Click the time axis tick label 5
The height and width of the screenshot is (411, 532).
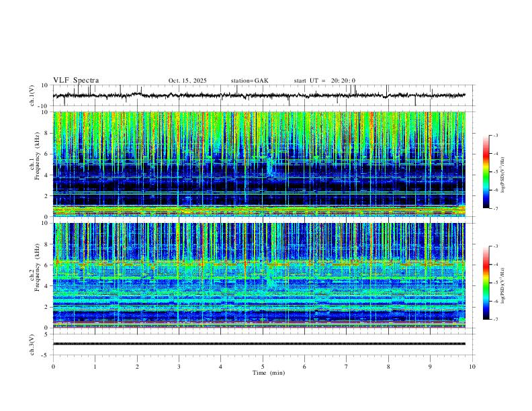tap(263, 367)
